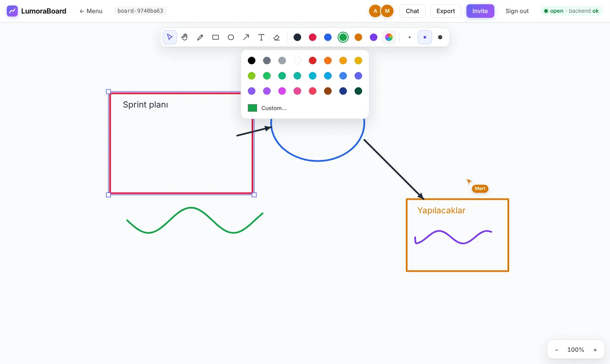
Task: Choose the dark navy toolbar color
Action: [x=297, y=37]
